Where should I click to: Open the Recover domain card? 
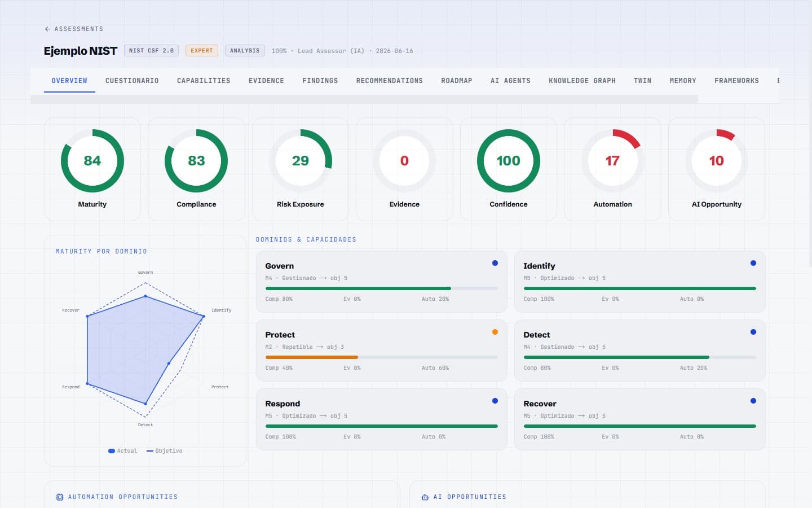coord(640,419)
